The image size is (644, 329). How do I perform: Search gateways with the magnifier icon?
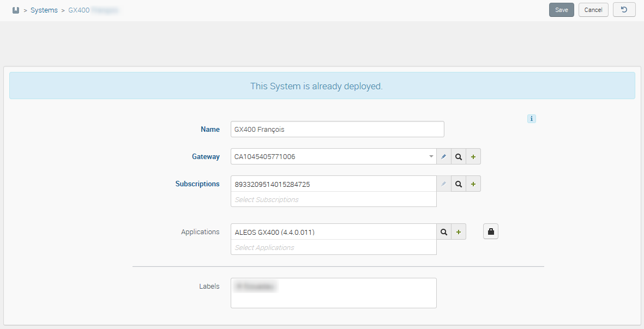pyautogui.click(x=459, y=157)
